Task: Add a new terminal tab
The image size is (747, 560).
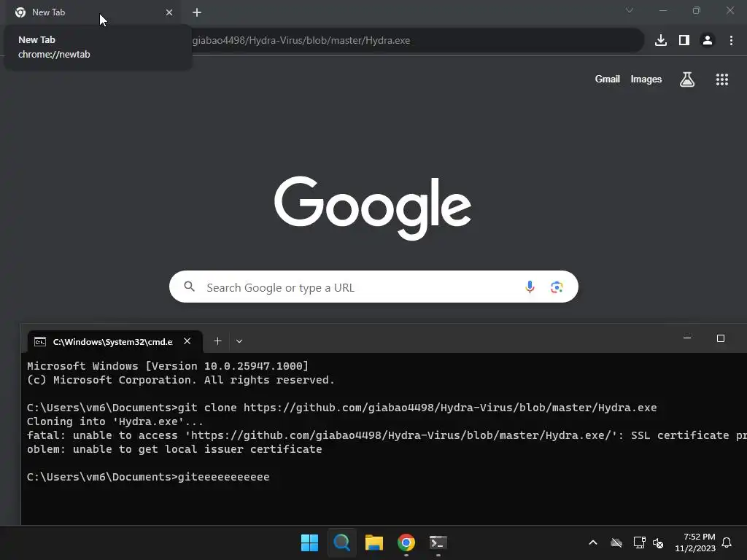Action: [217, 341]
